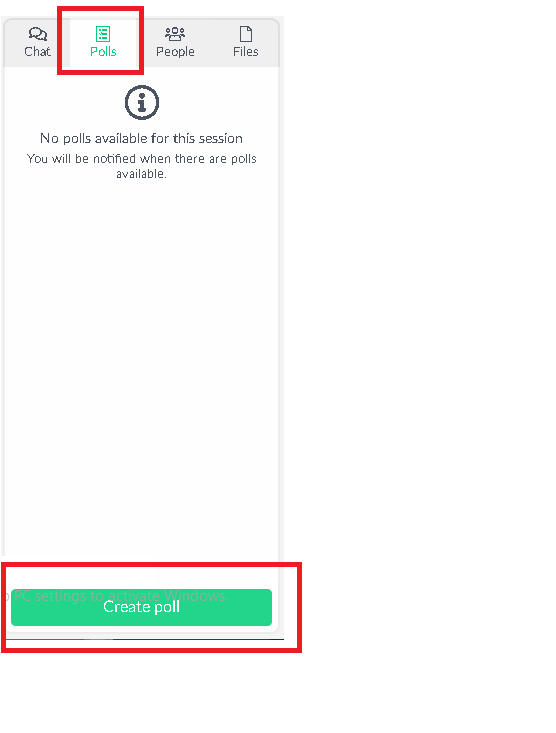Click the 'Create poll' white label text
This screenshot has height=733, width=556.
pos(141,607)
